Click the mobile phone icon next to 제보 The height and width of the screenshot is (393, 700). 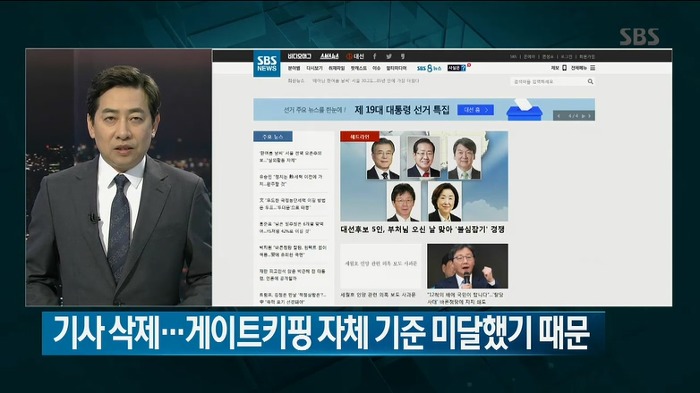click(564, 68)
